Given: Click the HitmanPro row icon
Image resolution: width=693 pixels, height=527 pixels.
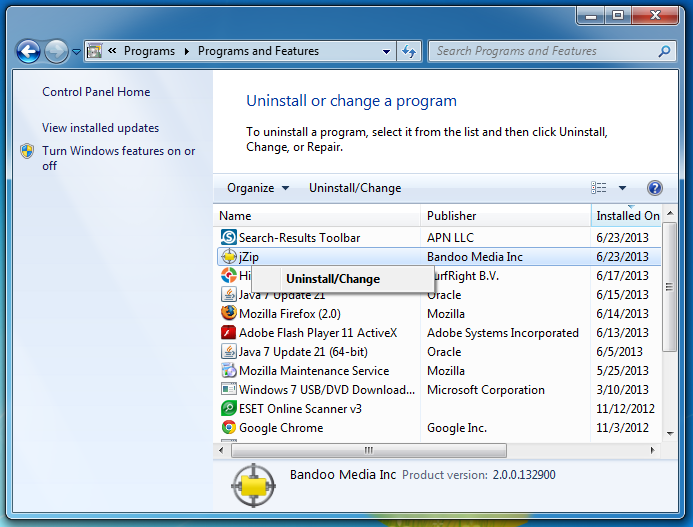Looking at the screenshot, I should click(x=228, y=275).
